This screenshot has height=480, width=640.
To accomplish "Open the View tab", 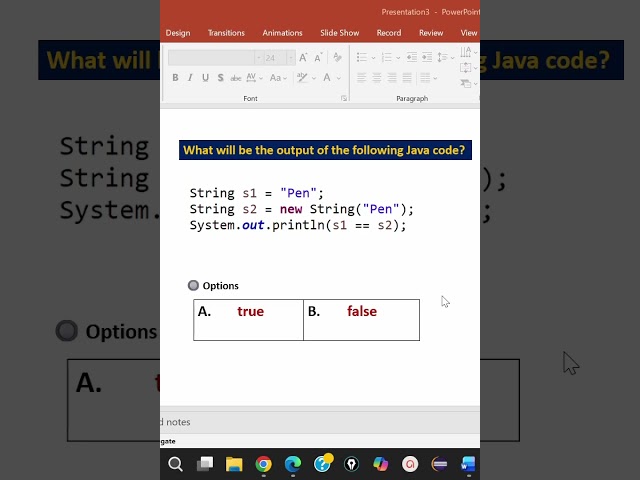I will click(x=469, y=33).
